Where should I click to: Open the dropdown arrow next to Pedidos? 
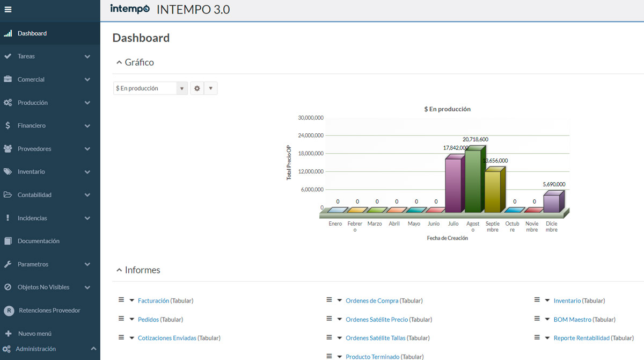pyautogui.click(x=132, y=320)
